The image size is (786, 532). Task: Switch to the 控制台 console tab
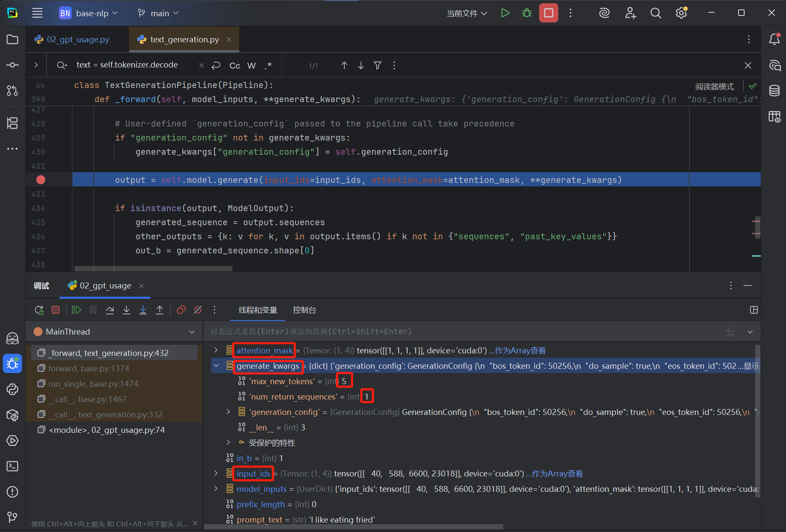304,310
